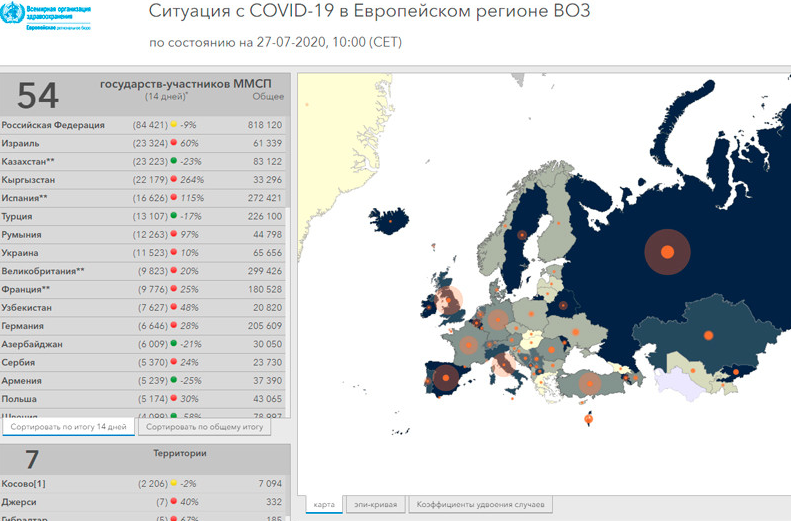Click the orange bubble over Turkey
This screenshot has height=521, width=791.
tap(589, 383)
